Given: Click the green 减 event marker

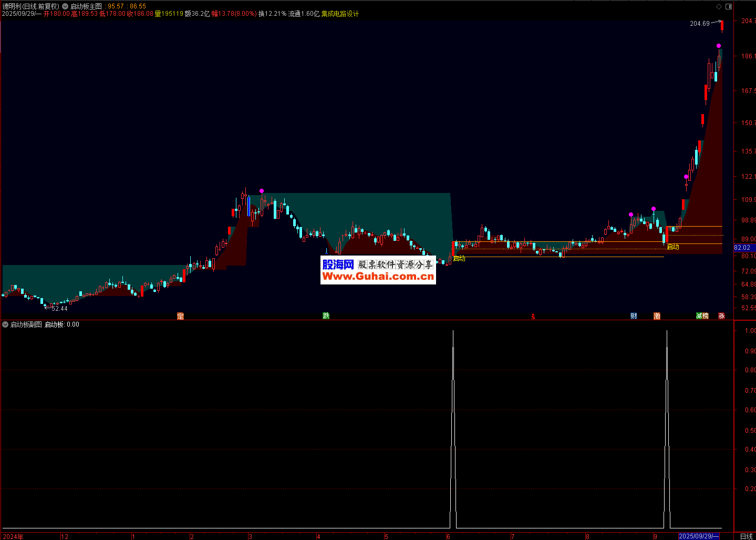Looking at the screenshot, I should click(699, 316).
